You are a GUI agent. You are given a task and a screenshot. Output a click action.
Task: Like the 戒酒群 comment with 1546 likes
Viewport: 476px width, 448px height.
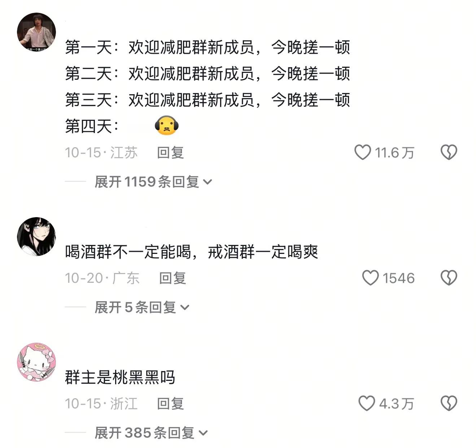(370, 278)
